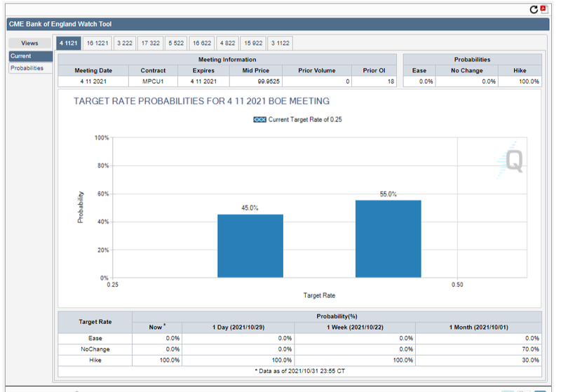This screenshot has width=561, height=392.
Task: Click the Ease header in Probabilities panel
Action: coord(419,70)
